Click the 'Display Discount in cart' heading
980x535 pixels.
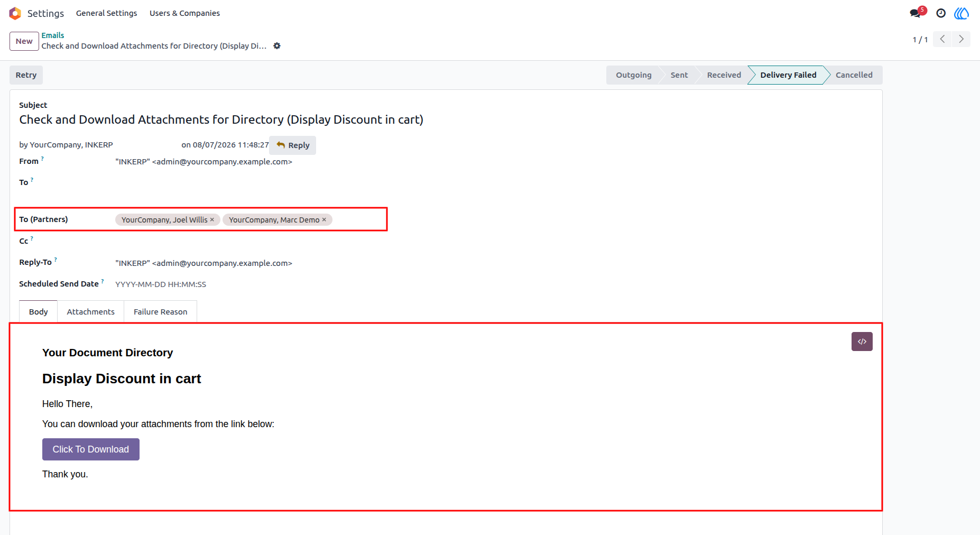(x=122, y=379)
